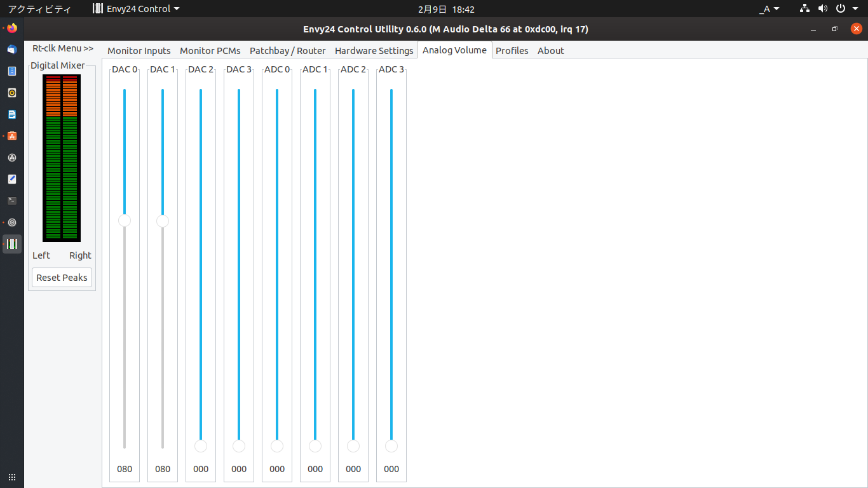This screenshot has height=488, width=868.
Task: Open the network status icon in top bar
Action: pyautogui.click(x=805, y=9)
